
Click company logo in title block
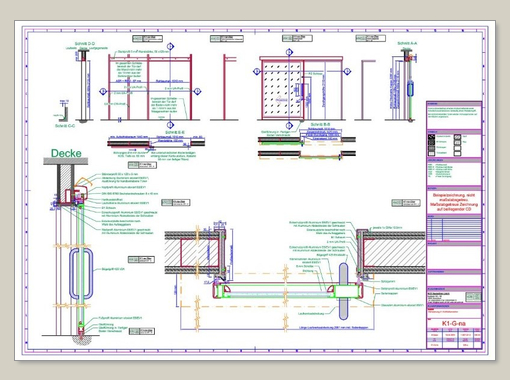coord(473,297)
